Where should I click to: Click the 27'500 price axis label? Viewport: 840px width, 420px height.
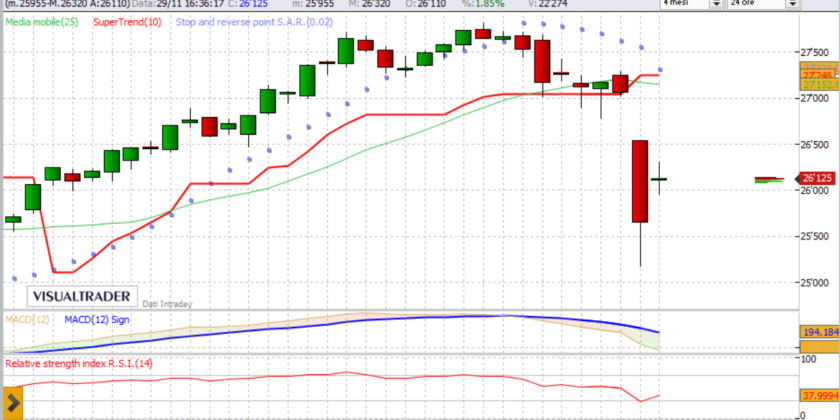point(816,52)
